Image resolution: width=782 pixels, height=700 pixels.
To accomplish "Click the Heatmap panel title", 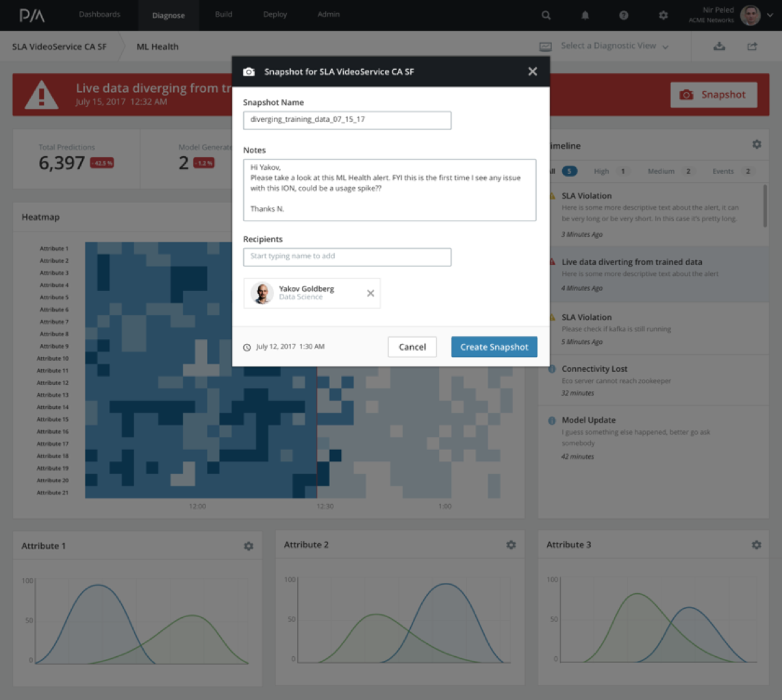I will click(x=40, y=217).
